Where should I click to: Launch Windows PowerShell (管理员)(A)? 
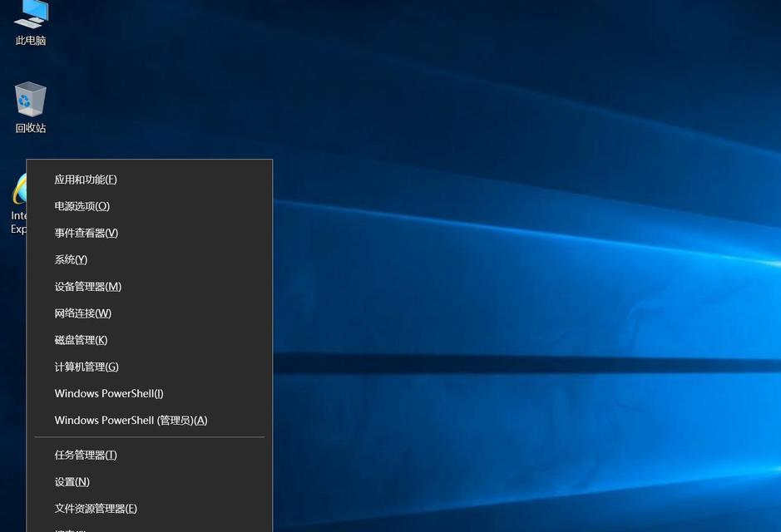click(x=150, y=421)
